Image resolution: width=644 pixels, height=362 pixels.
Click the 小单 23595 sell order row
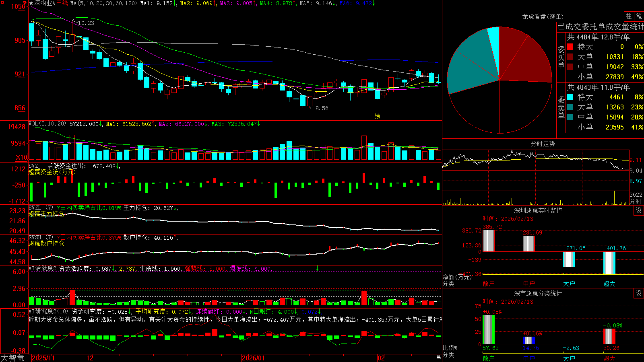pos(605,127)
